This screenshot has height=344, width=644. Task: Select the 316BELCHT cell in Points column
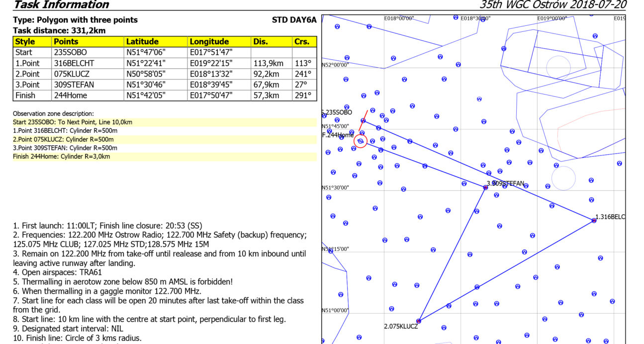(74, 63)
